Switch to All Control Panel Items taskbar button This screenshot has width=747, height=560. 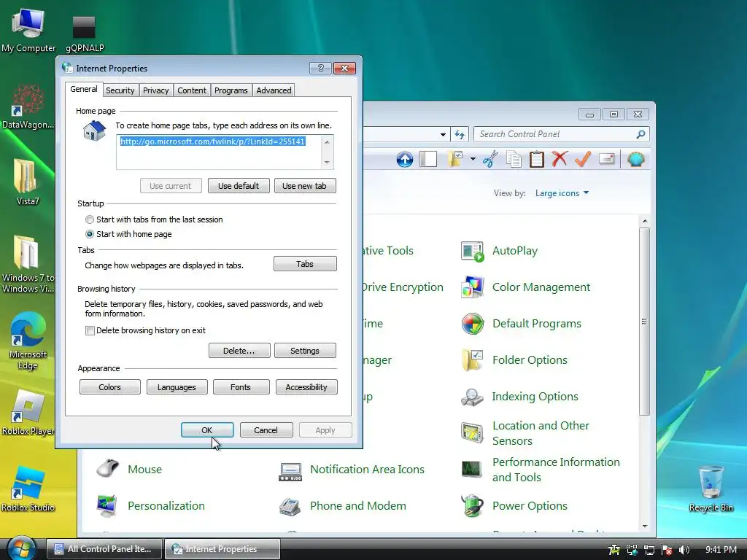tap(104, 549)
